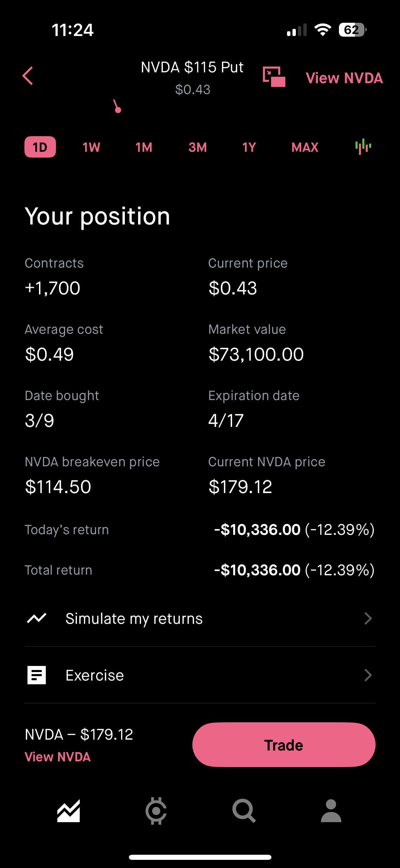The image size is (400, 868).
Task: Select the 3M chart tab
Action: pos(197,147)
